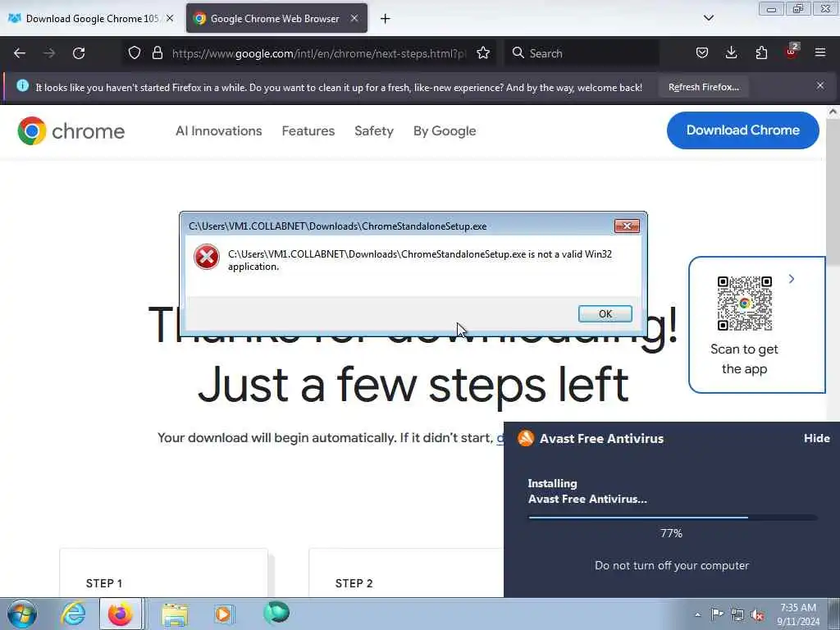Screen dimensions: 840x630
Task: Click STEP 2 card
Action: tap(406, 573)
